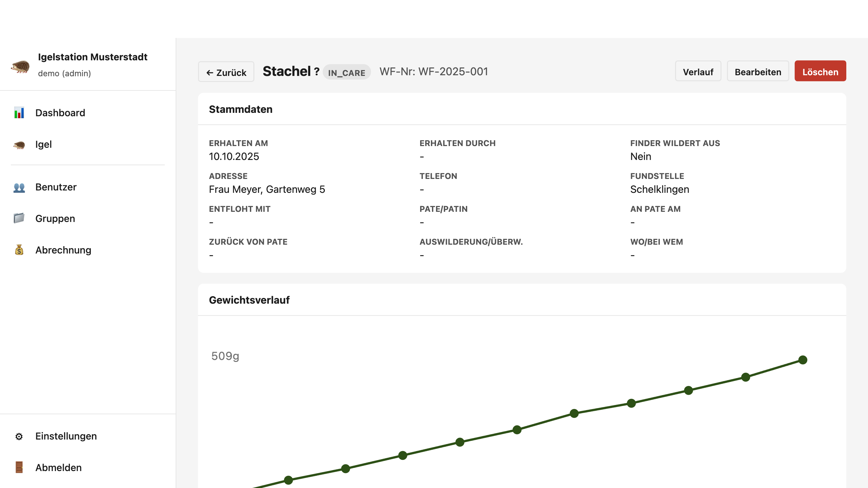Click the Abmelden logout link

pyautogui.click(x=58, y=468)
